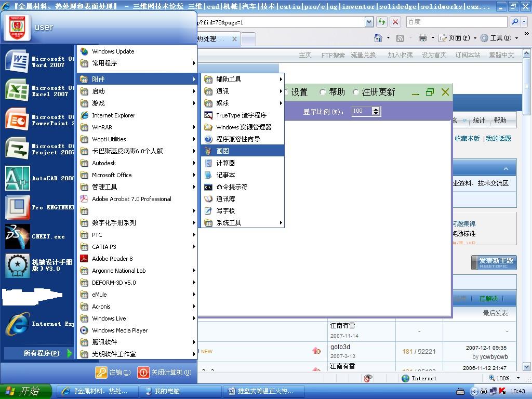
Task: Launch TrueType 造字程序
Action: [x=243, y=115]
